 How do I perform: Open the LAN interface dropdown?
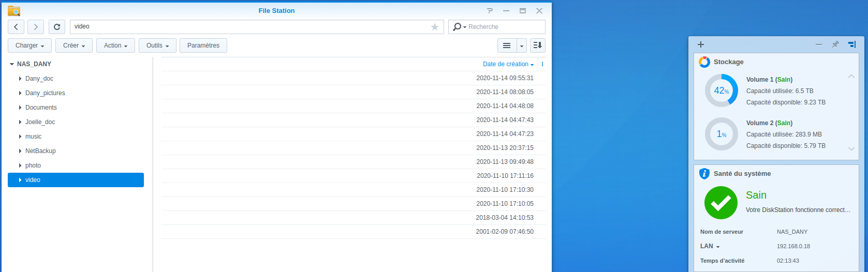[x=718, y=247]
